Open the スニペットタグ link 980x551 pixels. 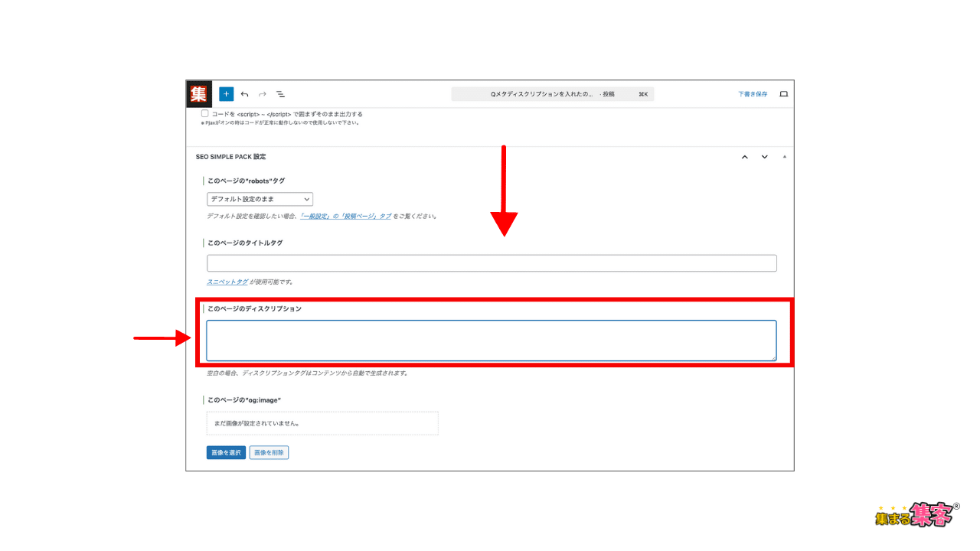(x=227, y=282)
